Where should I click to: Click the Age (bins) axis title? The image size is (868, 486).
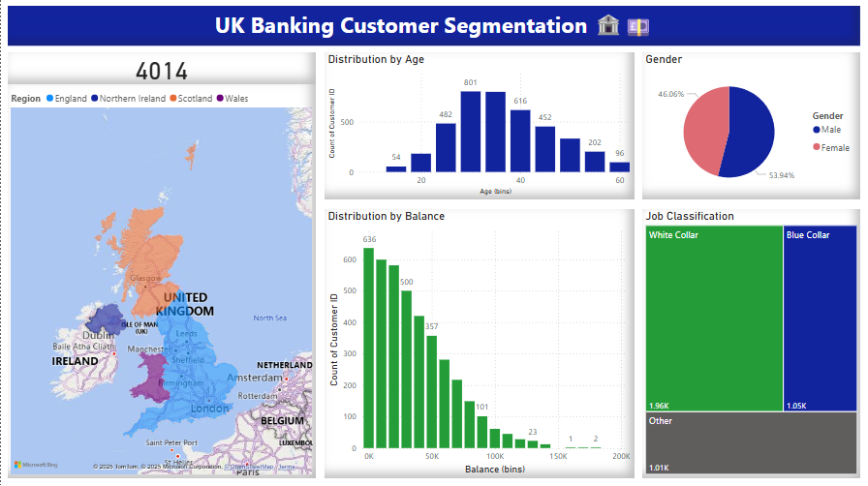[495, 191]
